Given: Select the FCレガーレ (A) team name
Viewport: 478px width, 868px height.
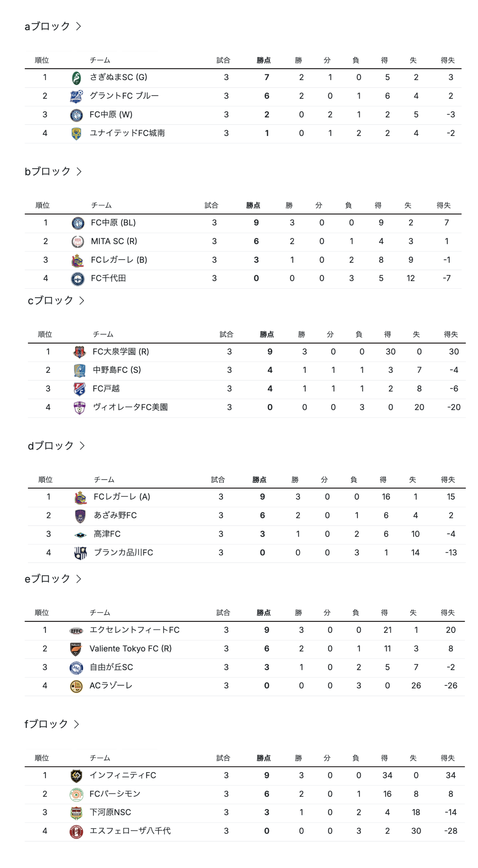Looking at the screenshot, I should coord(122,497).
